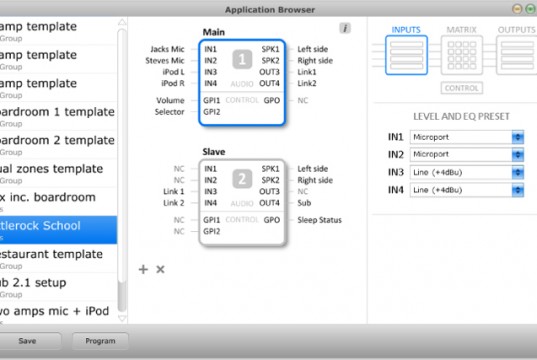Click the Jacks Mic input label
This screenshot has height=360, width=537.
tap(167, 49)
